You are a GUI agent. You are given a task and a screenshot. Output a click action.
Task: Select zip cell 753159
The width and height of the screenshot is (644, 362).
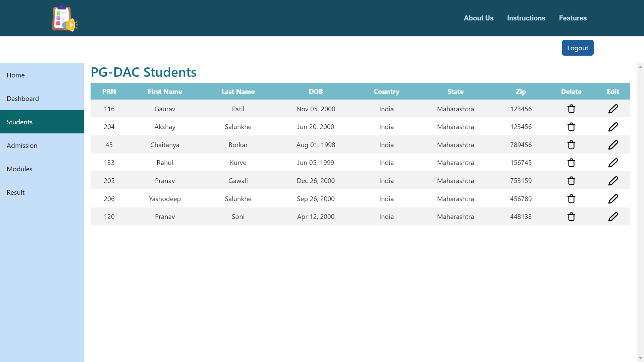pos(521,181)
